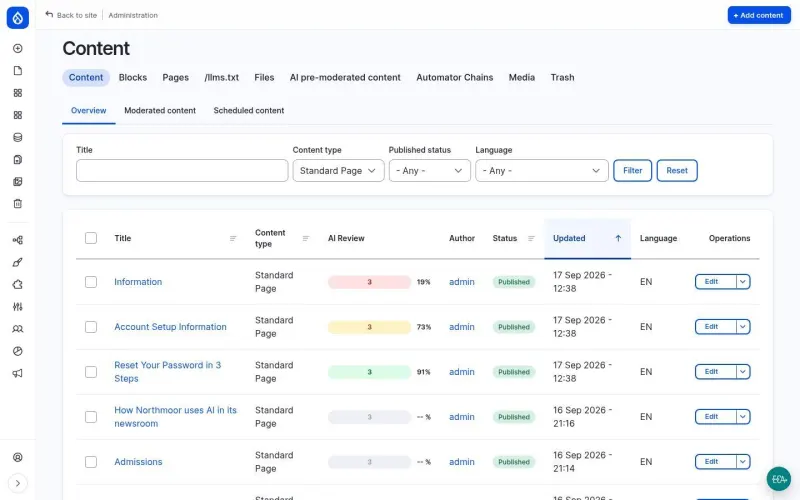The width and height of the screenshot is (800, 500).
Task: Switch to the Blocks tab
Action: 133,78
